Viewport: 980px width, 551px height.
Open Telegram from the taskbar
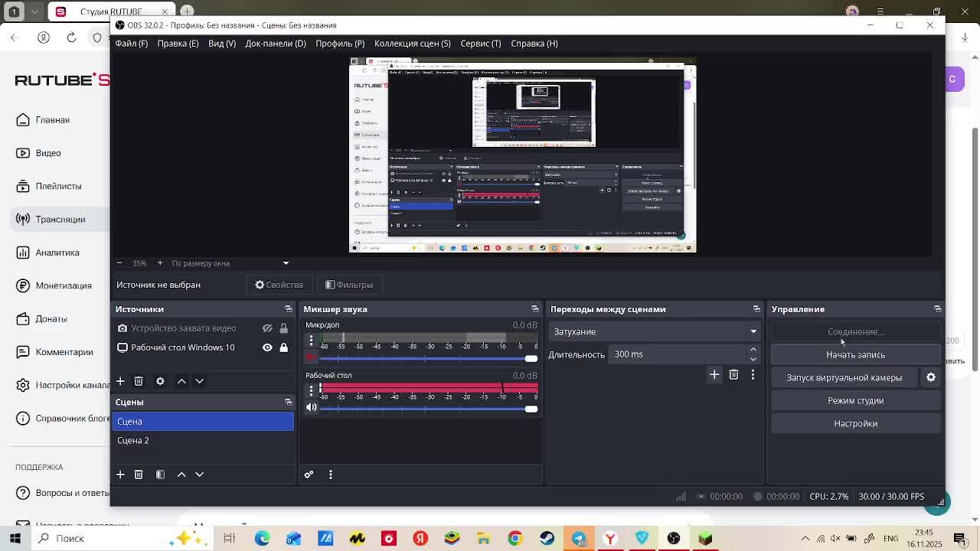(579, 538)
